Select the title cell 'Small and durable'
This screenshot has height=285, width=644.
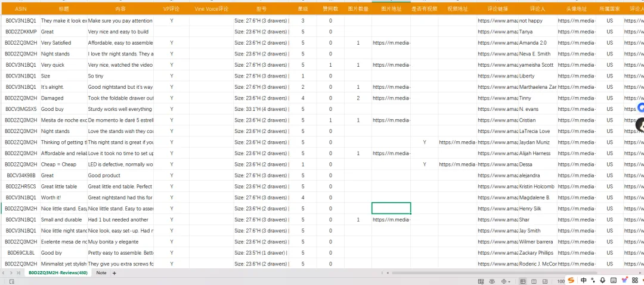[63, 219]
